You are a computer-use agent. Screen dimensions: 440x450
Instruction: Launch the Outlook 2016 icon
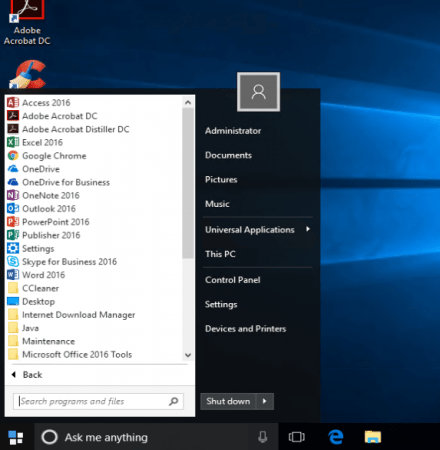(13, 209)
